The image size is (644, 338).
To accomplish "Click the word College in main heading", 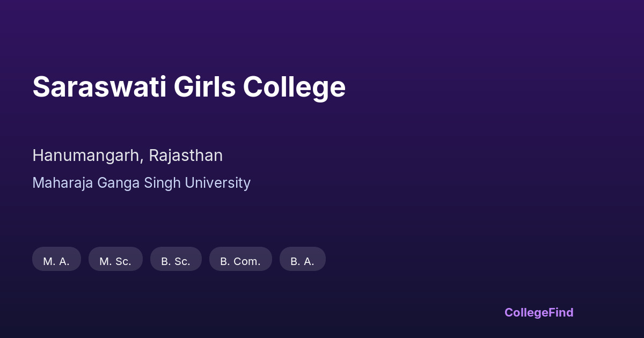I will pyautogui.click(x=294, y=87).
